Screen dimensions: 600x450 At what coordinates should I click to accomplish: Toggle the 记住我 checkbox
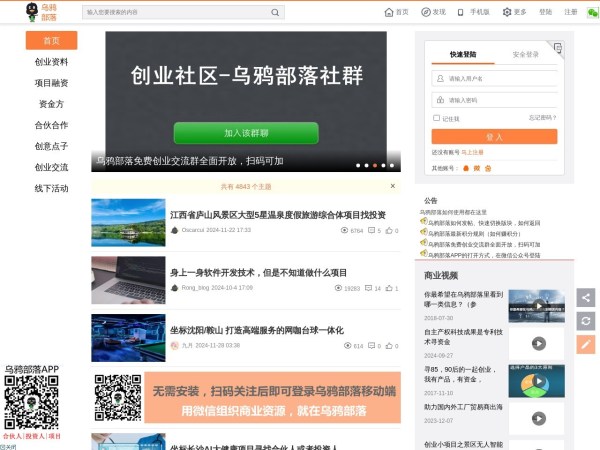coord(436,118)
